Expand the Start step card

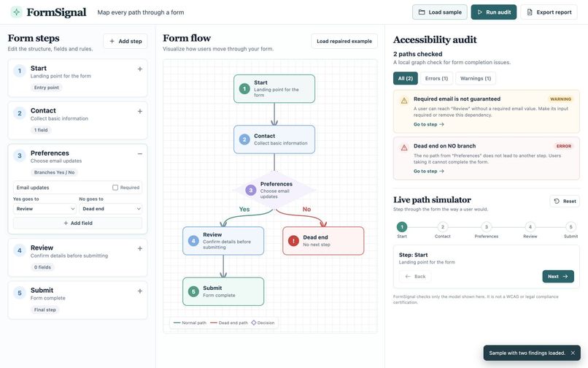tap(140, 69)
